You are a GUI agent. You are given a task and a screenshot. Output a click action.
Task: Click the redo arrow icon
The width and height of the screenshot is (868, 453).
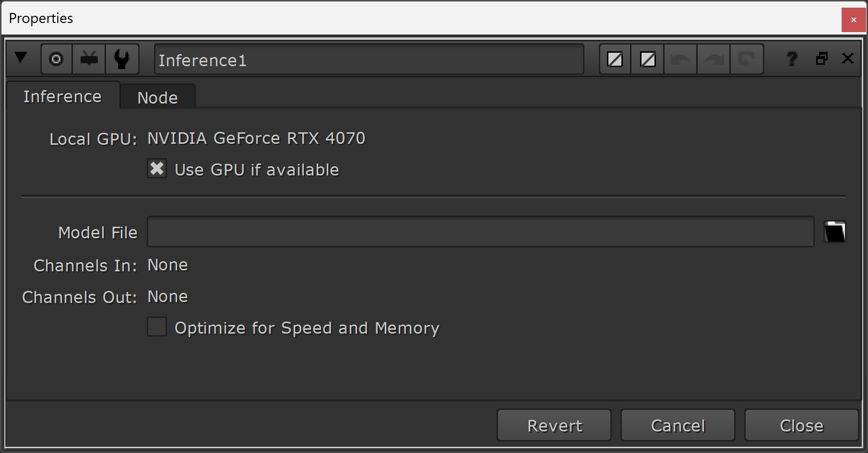point(713,59)
